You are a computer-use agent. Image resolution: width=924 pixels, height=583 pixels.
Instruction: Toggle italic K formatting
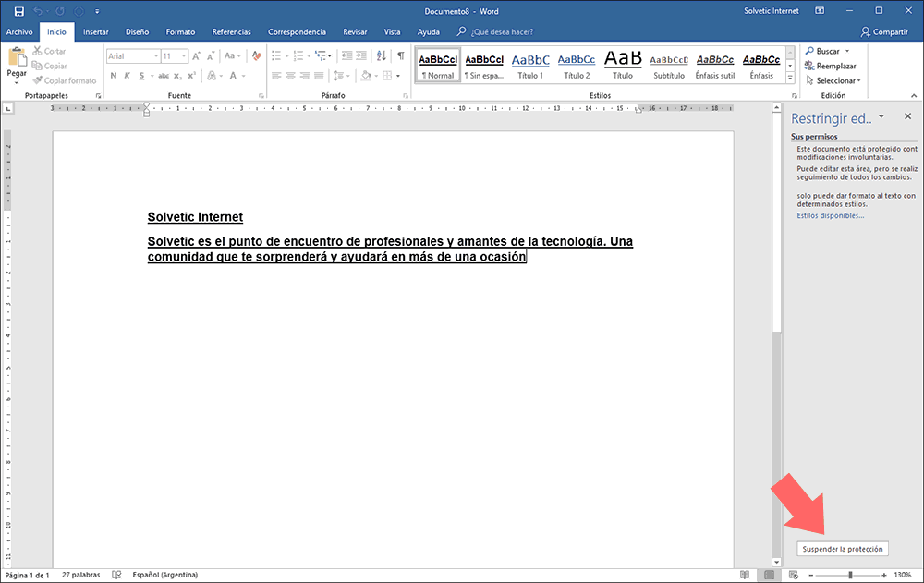coord(128,76)
